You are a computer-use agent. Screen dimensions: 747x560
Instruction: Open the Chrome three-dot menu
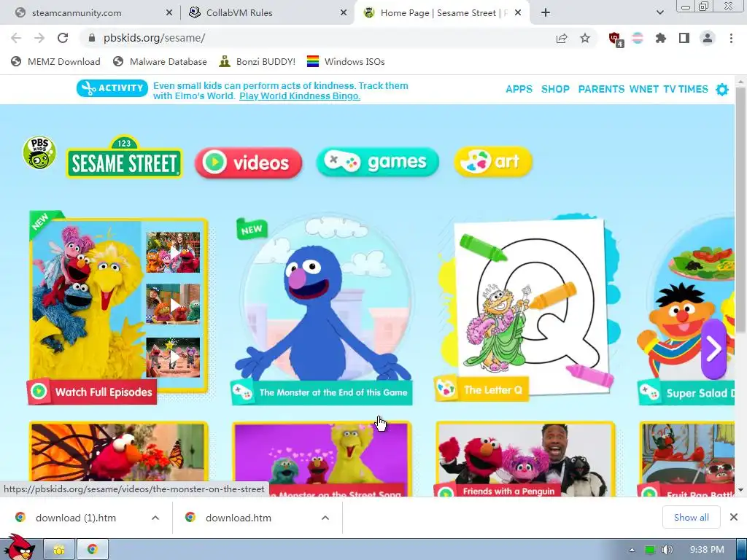pos(731,38)
